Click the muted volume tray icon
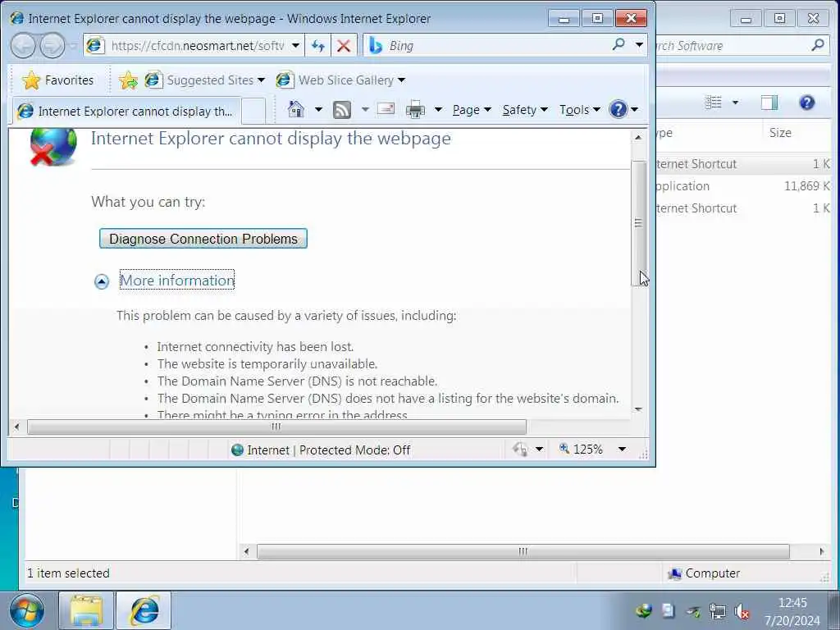This screenshot has height=630, width=840. pos(742,611)
